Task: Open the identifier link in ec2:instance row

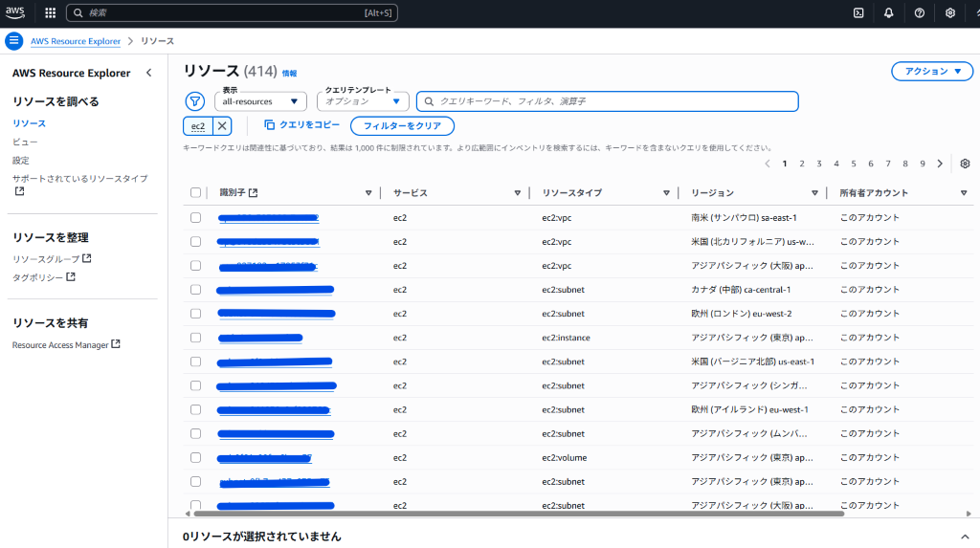Action: click(x=260, y=338)
